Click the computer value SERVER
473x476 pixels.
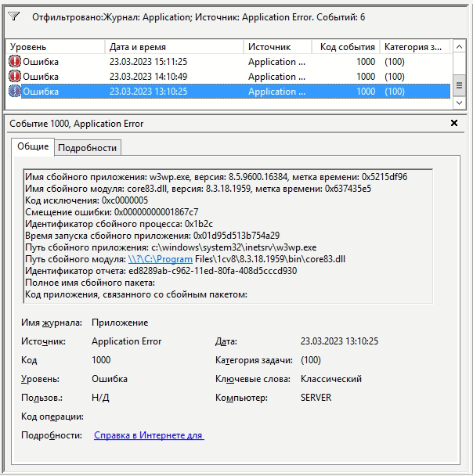coord(316,398)
